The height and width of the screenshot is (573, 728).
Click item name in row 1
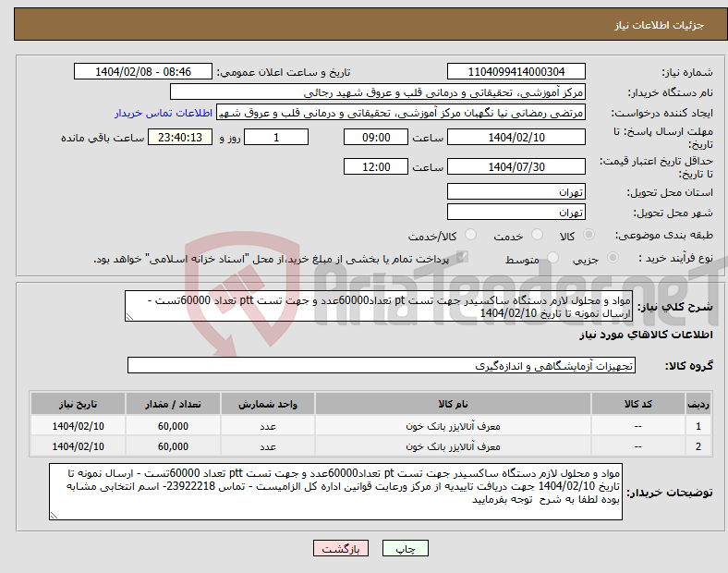(453, 426)
